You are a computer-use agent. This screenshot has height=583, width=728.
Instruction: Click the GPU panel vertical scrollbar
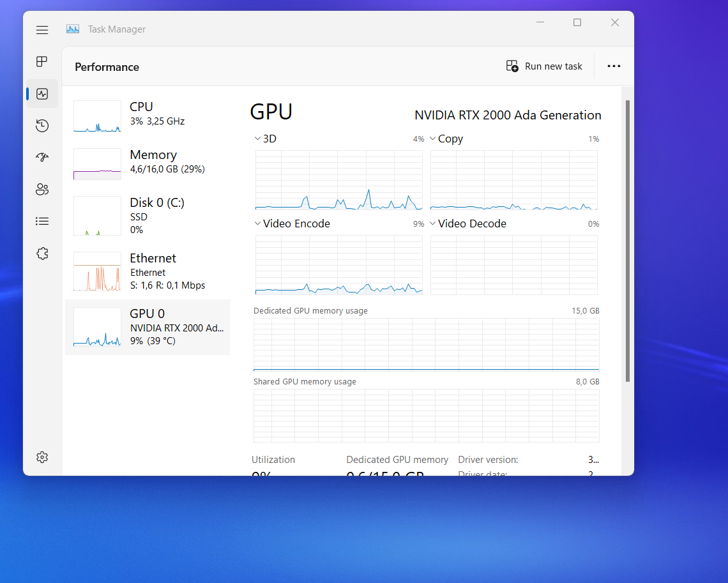click(x=628, y=241)
